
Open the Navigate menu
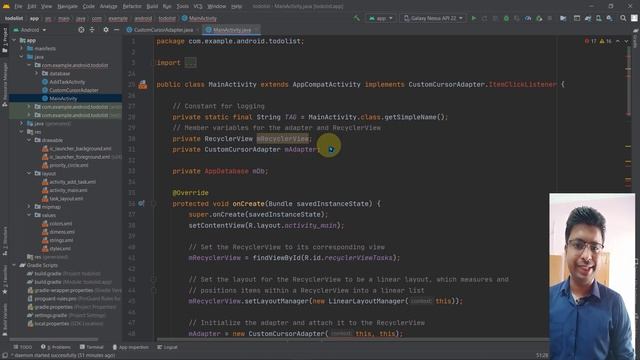67,6
